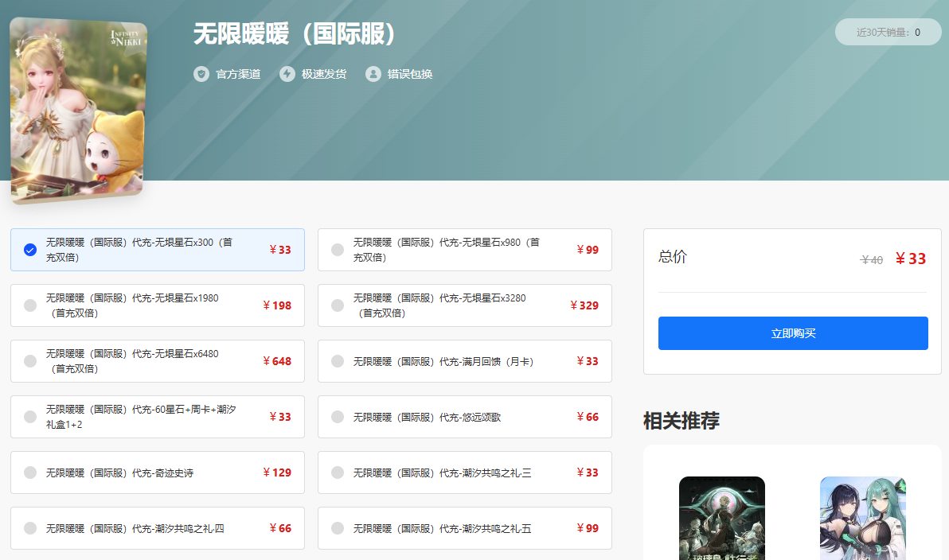Click the shield icon beside 官方渠道
The width and height of the screenshot is (949, 560).
(201, 75)
